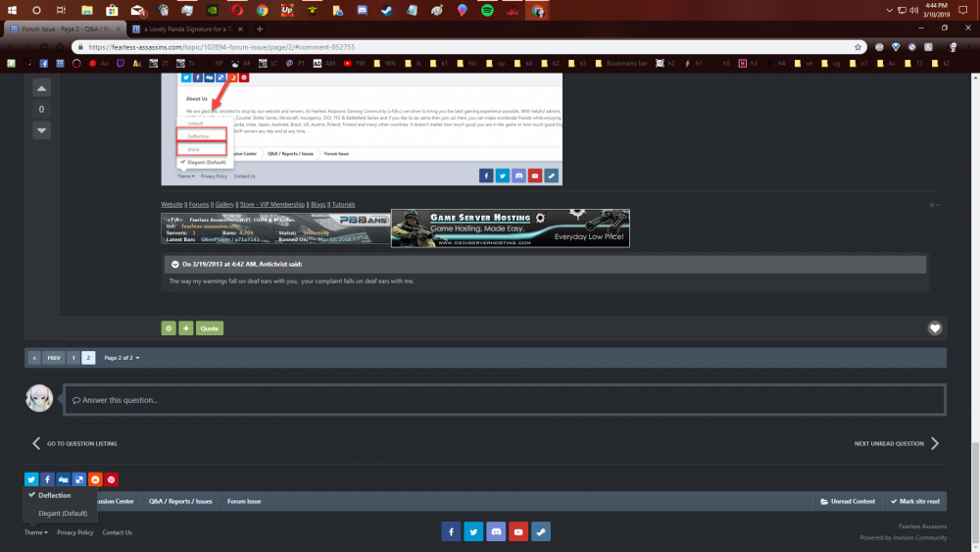Open the Chrome three-dot menu

click(x=969, y=47)
